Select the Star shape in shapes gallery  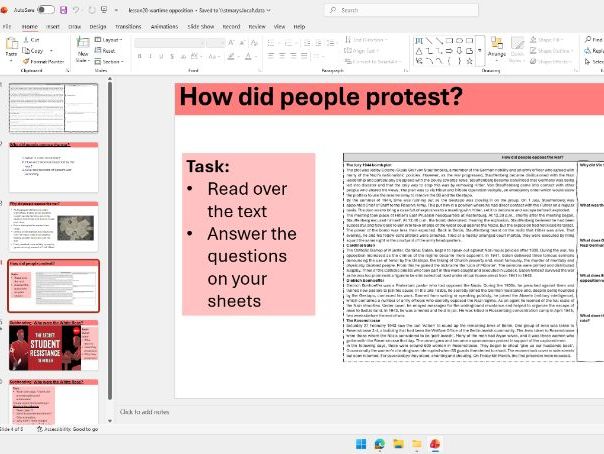click(469, 61)
